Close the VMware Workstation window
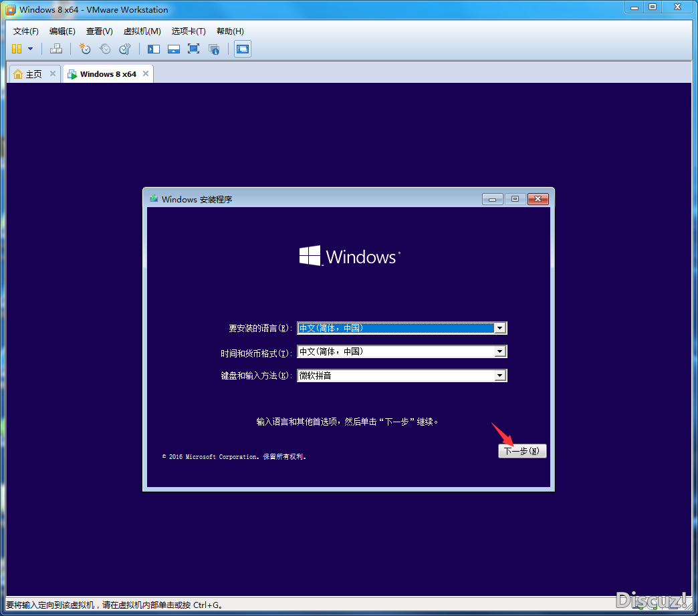Viewport: 698px width, 616px height. [x=677, y=7]
